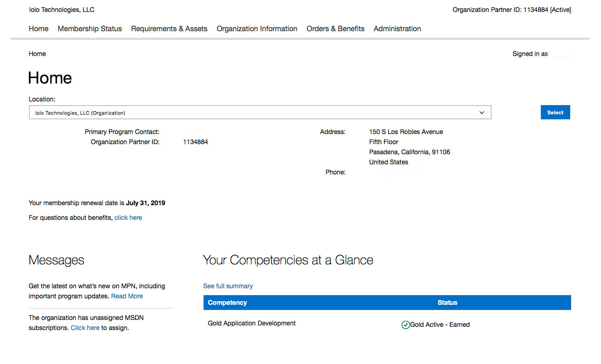Screen dimensions: 601x364
Task: Click the July 31, 2019 renewal date
Action: [x=146, y=203]
